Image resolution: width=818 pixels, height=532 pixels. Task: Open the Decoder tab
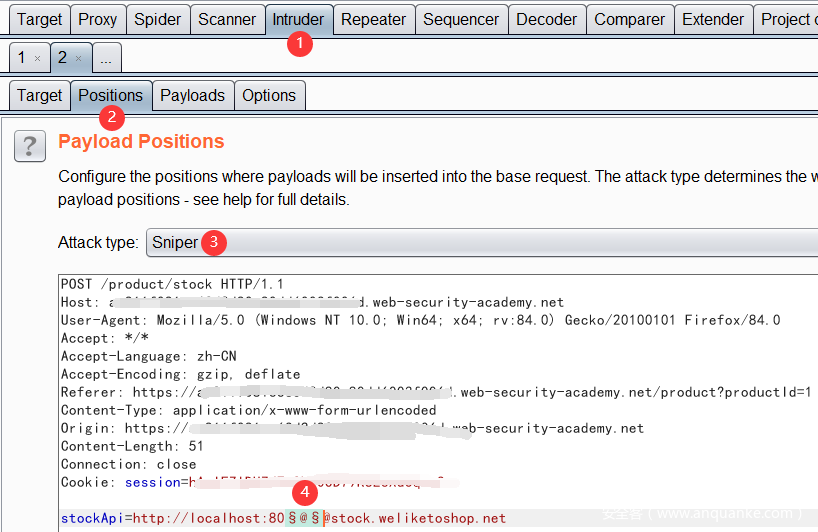(x=547, y=20)
